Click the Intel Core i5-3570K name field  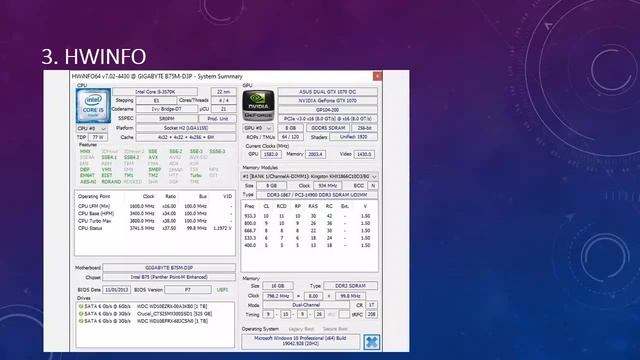(155, 92)
